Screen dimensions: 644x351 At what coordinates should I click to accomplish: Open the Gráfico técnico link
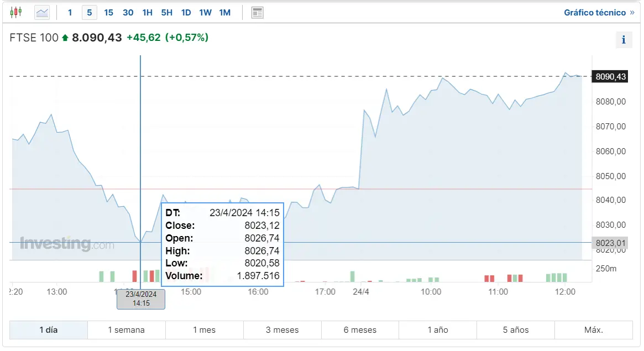click(595, 13)
